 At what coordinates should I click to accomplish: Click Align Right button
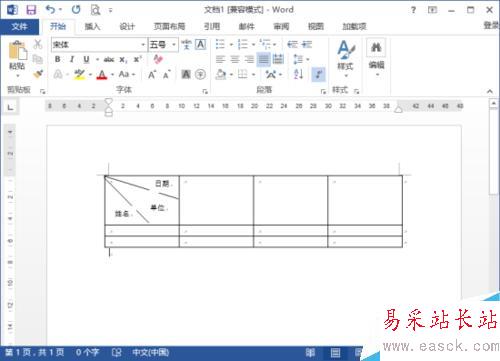[249, 59]
